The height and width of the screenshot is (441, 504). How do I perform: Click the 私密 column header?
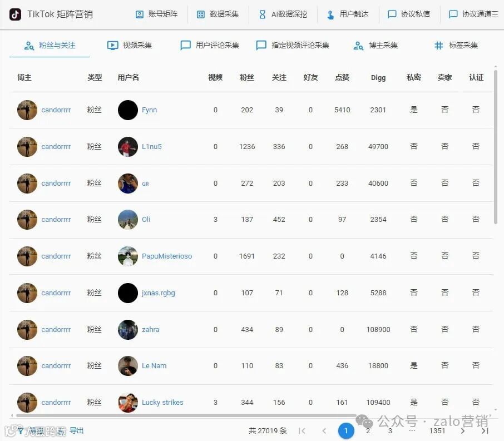pos(414,77)
